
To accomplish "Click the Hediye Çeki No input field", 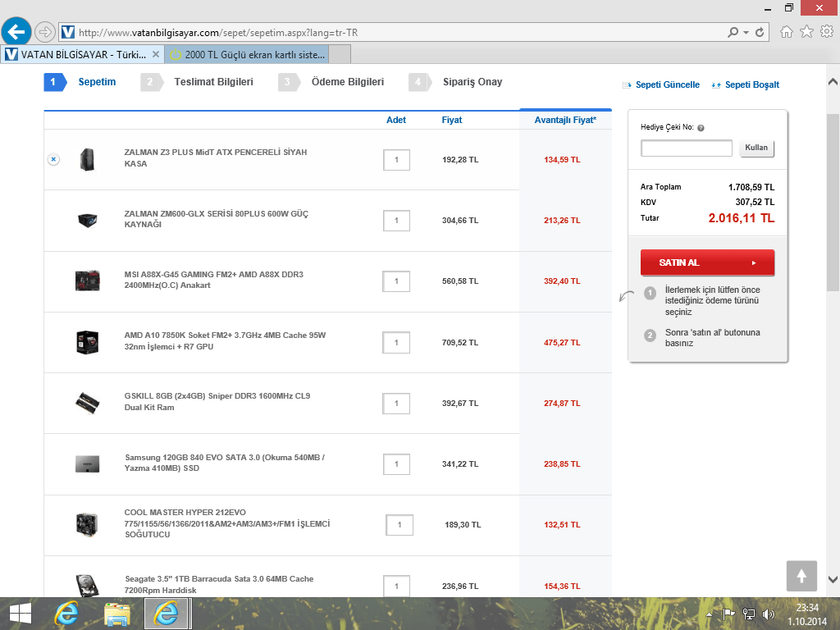I will tap(687, 148).
